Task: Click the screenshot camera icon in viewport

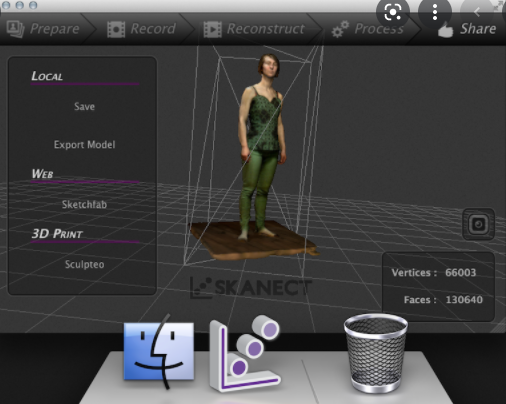Action: (x=478, y=224)
